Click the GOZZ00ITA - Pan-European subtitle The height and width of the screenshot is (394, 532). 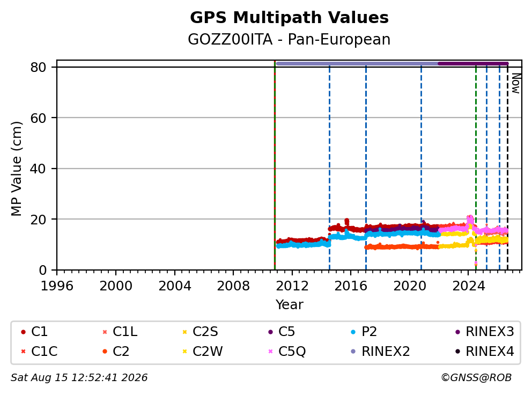(289, 39)
